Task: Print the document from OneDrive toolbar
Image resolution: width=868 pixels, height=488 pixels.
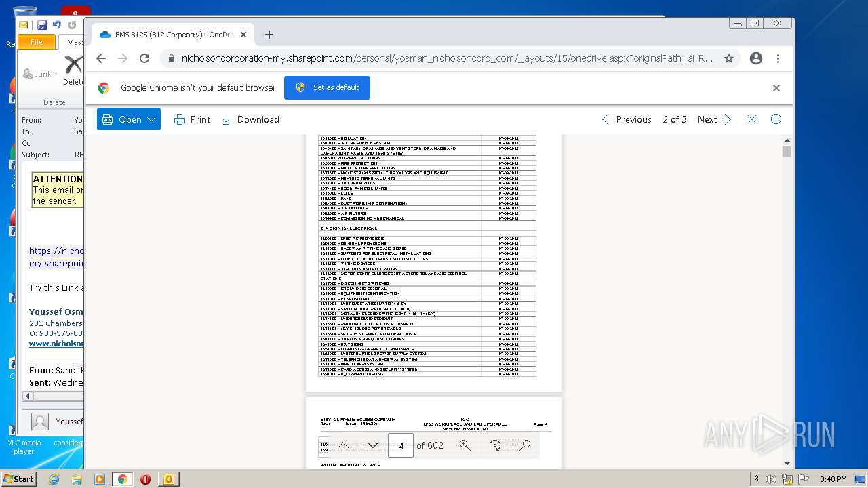Action: pos(192,119)
